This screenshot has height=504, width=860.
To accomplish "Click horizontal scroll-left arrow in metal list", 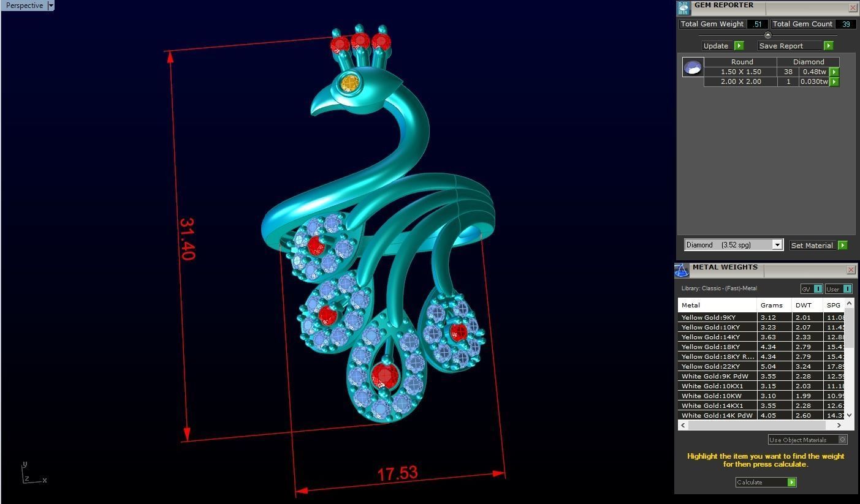I will point(683,425).
